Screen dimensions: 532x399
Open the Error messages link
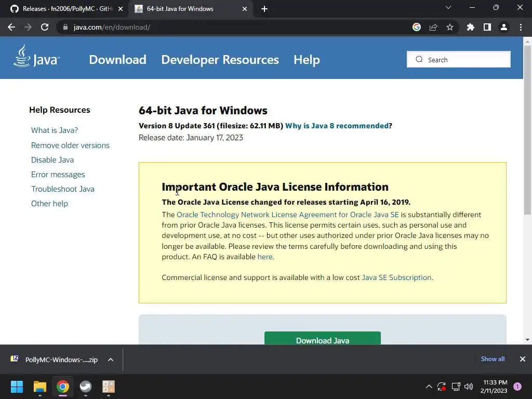[58, 175]
